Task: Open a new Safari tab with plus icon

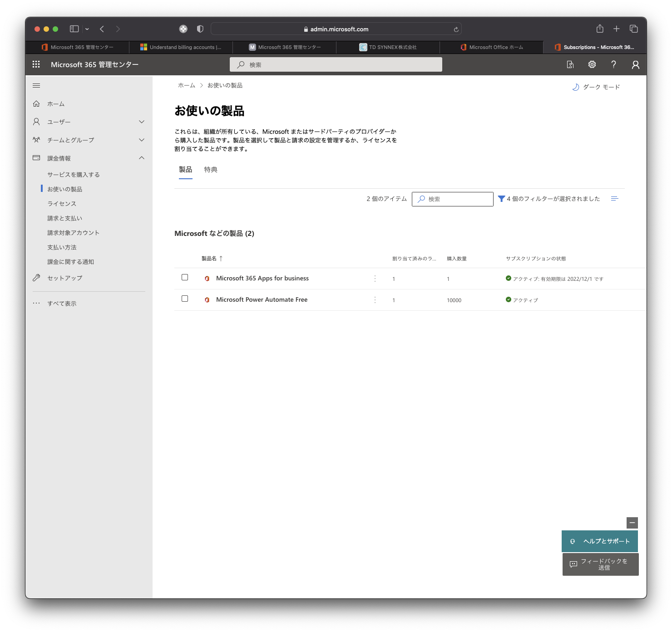Action: click(x=617, y=29)
